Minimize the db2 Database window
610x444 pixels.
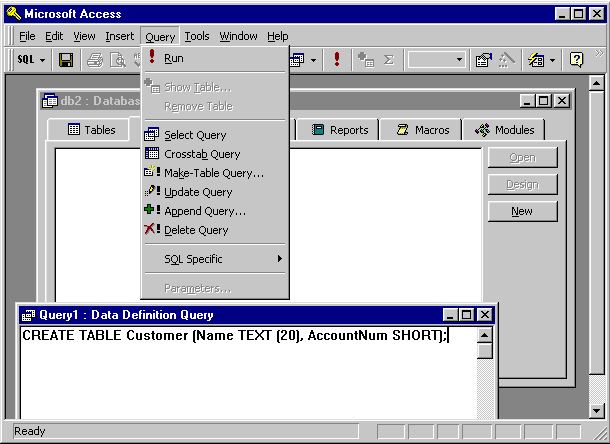tap(528, 101)
